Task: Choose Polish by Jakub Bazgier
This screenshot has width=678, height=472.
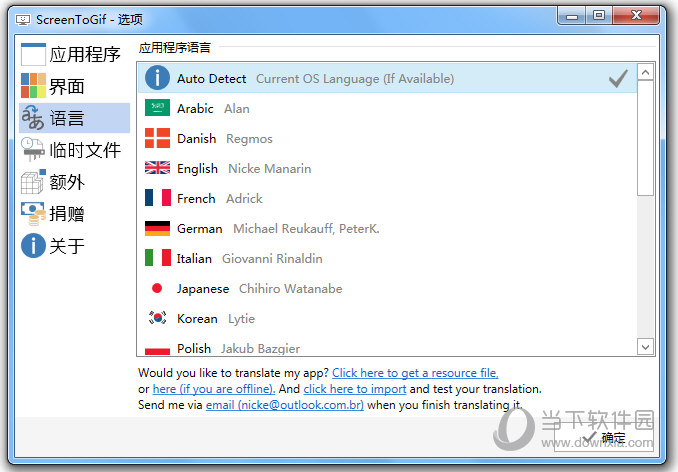Action: pos(387,345)
